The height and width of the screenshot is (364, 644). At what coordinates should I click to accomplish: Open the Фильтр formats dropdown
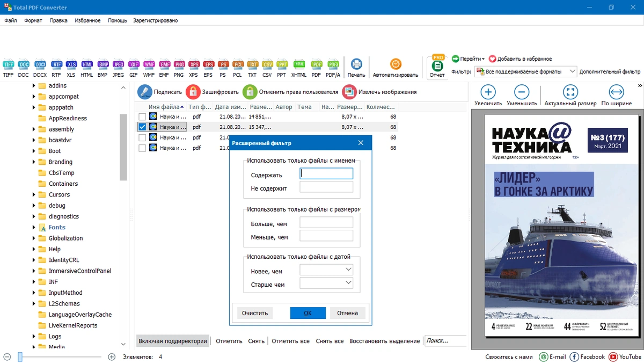[572, 71]
